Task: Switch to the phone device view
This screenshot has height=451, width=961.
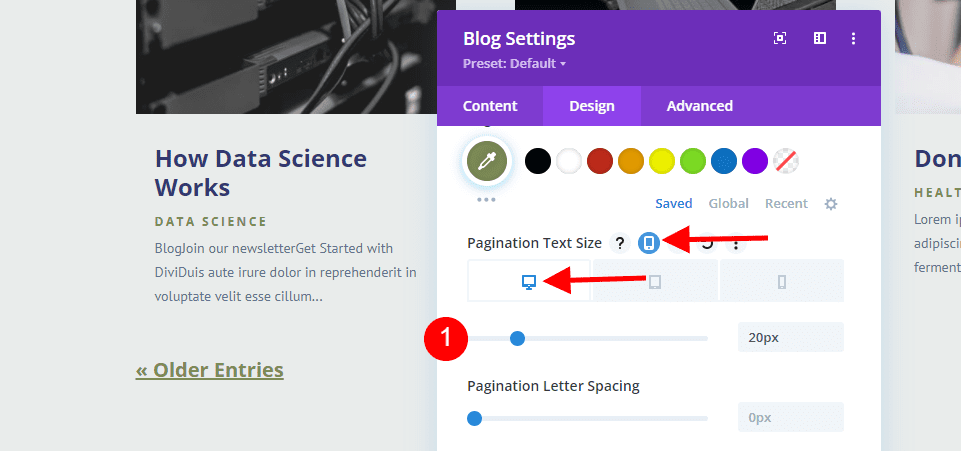Action: (x=781, y=281)
